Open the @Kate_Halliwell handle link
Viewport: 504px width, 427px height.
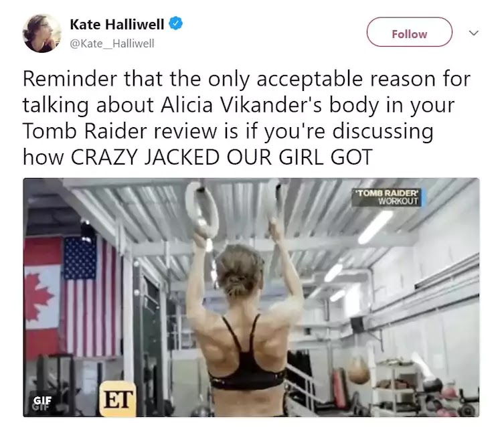112,44
